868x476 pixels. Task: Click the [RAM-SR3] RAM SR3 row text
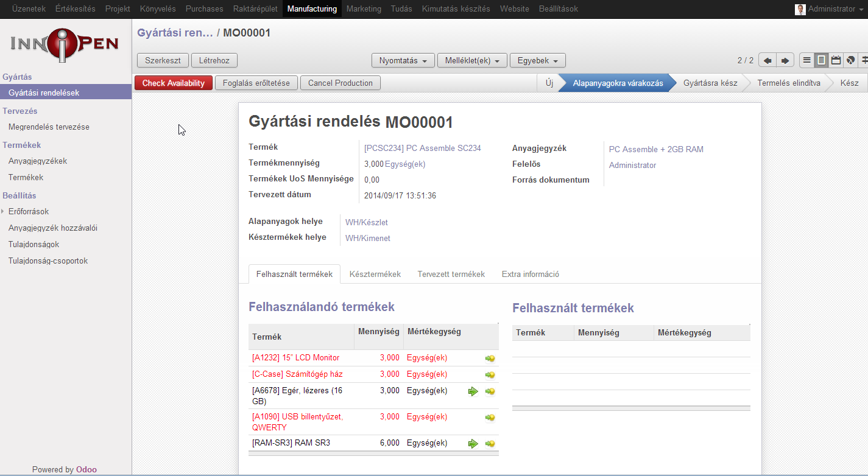(x=291, y=443)
